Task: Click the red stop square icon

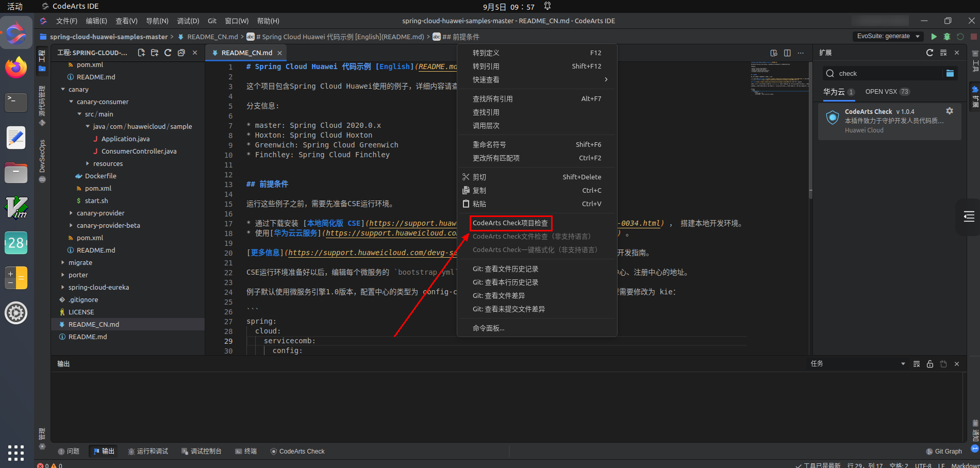Action: click(973, 37)
